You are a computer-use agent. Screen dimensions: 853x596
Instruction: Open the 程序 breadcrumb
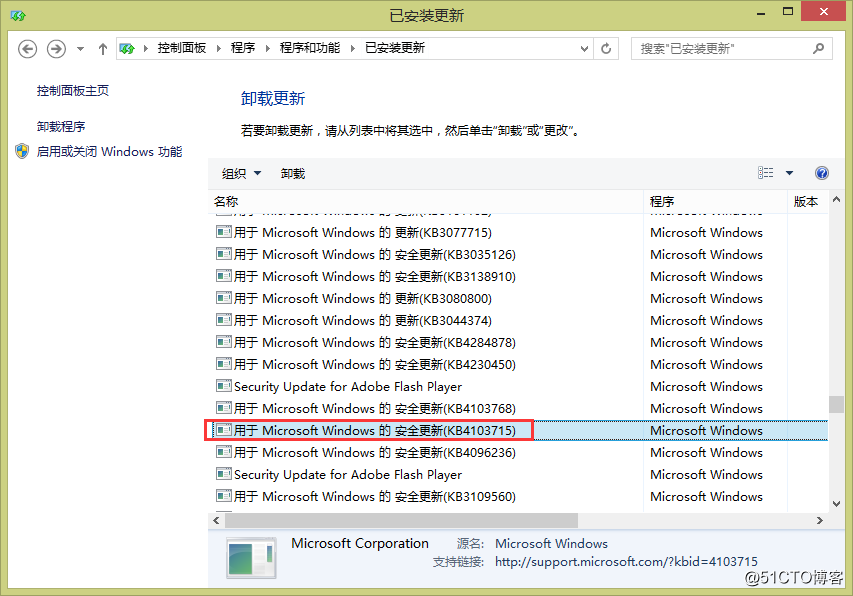pyautogui.click(x=243, y=48)
